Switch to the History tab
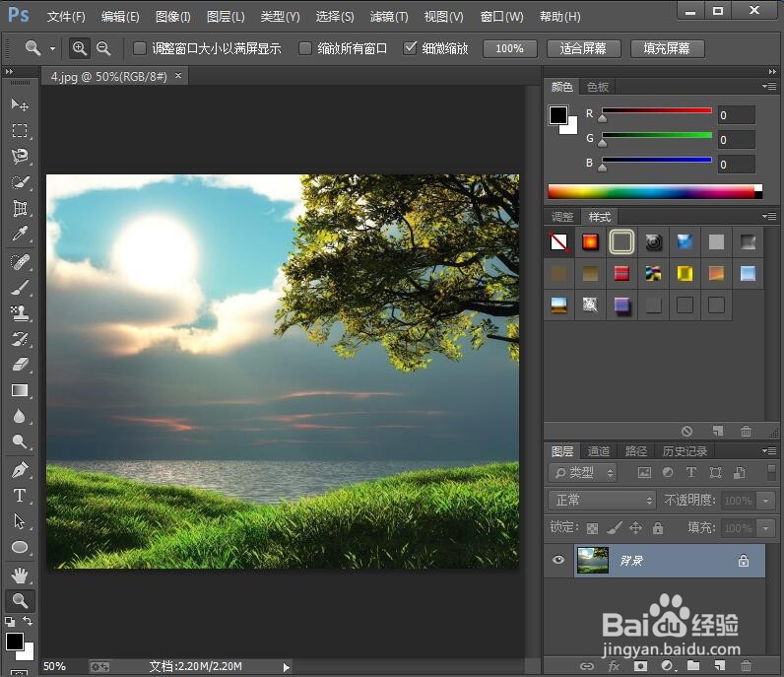The height and width of the screenshot is (677, 784). click(x=685, y=451)
